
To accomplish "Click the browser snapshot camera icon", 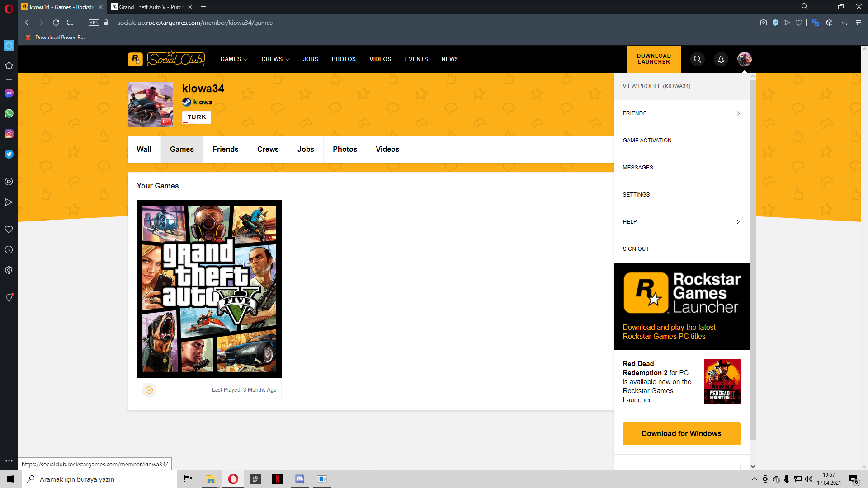I will click(764, 23).
